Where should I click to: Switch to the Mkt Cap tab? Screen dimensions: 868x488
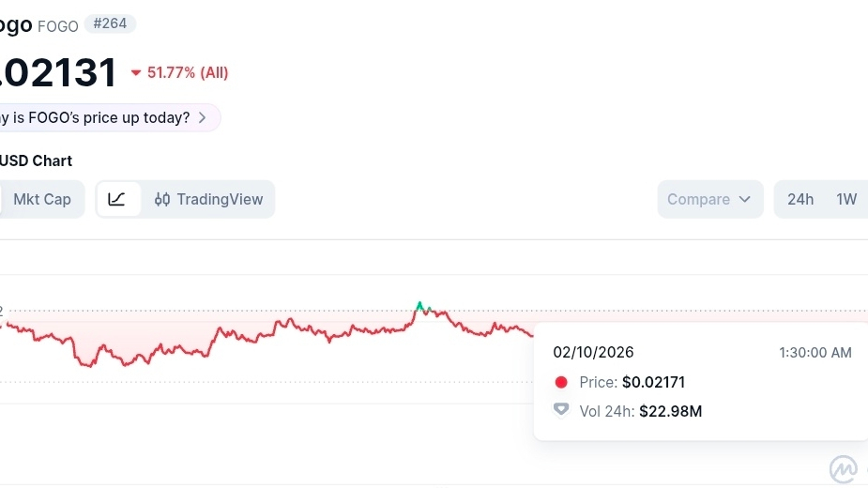click(42, 199)
